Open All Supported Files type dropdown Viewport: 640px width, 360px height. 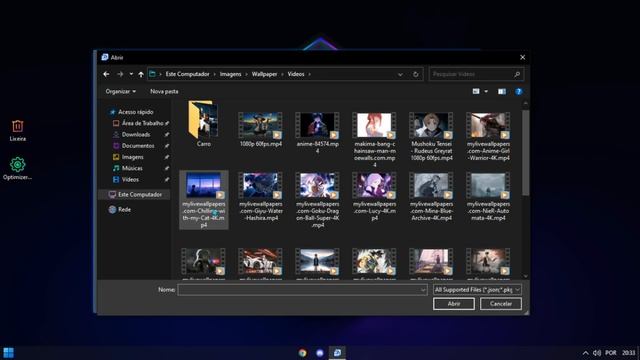point(477,290)
